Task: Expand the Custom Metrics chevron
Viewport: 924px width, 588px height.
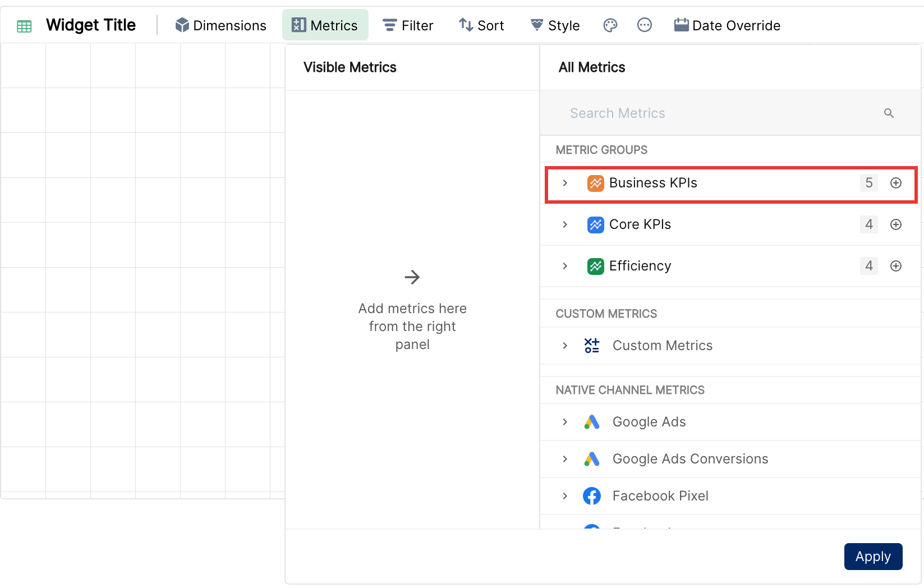Action: click(565, 346)
